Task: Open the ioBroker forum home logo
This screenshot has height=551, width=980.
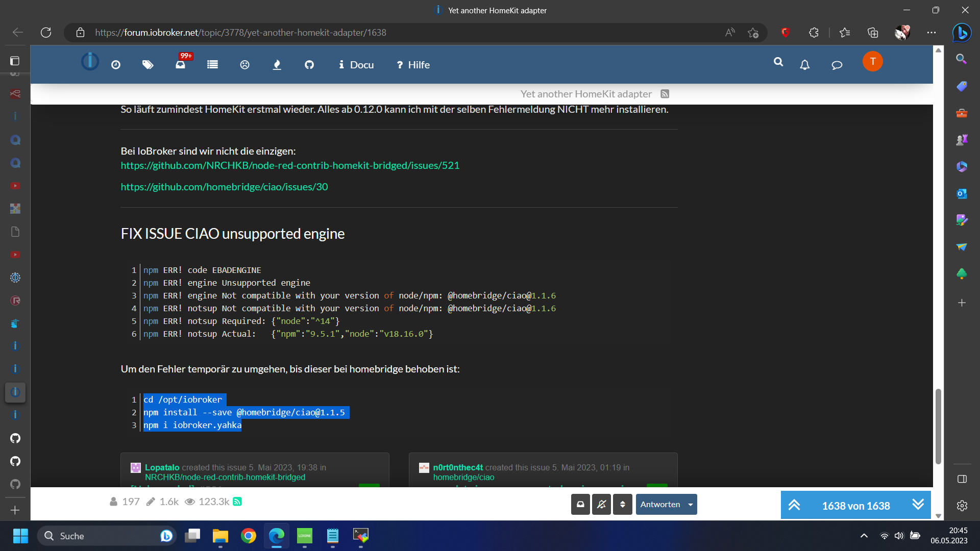Action: (90, 62)
